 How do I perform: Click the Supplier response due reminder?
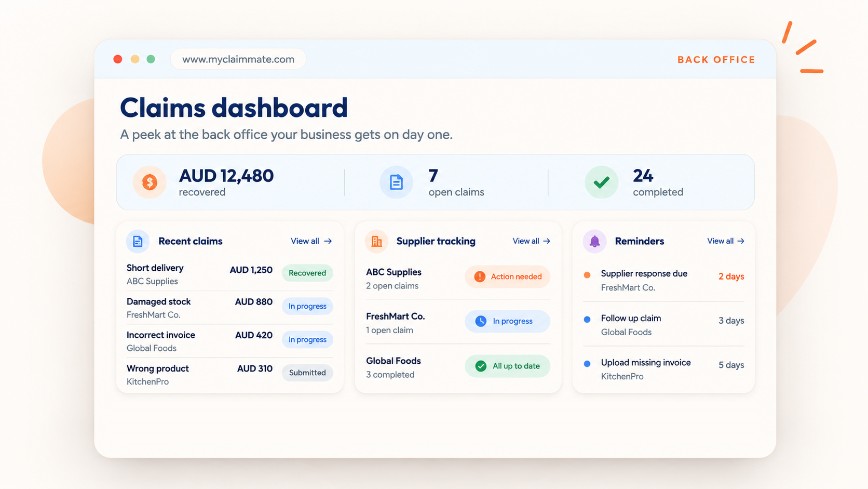[x=663, y=280]
